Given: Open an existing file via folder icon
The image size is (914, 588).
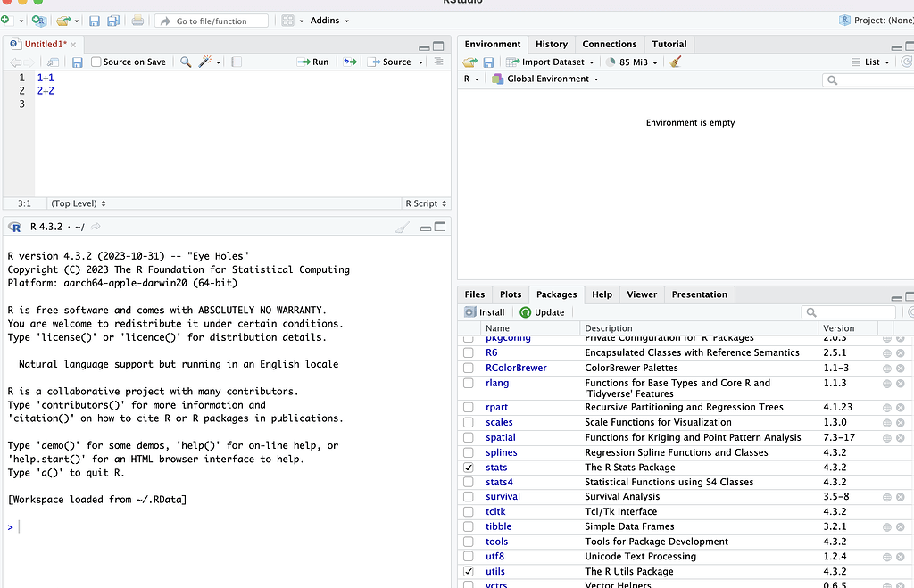Looking at the screenshot, I should click(63, 21).
